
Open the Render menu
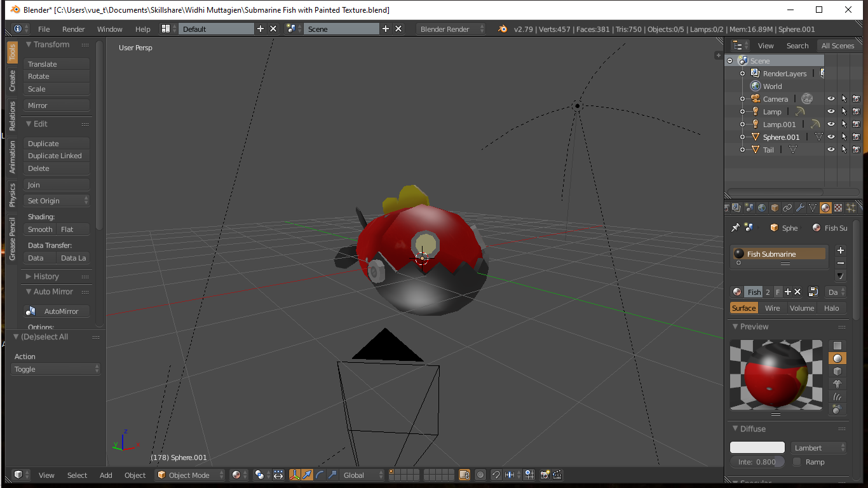[74, 29]
